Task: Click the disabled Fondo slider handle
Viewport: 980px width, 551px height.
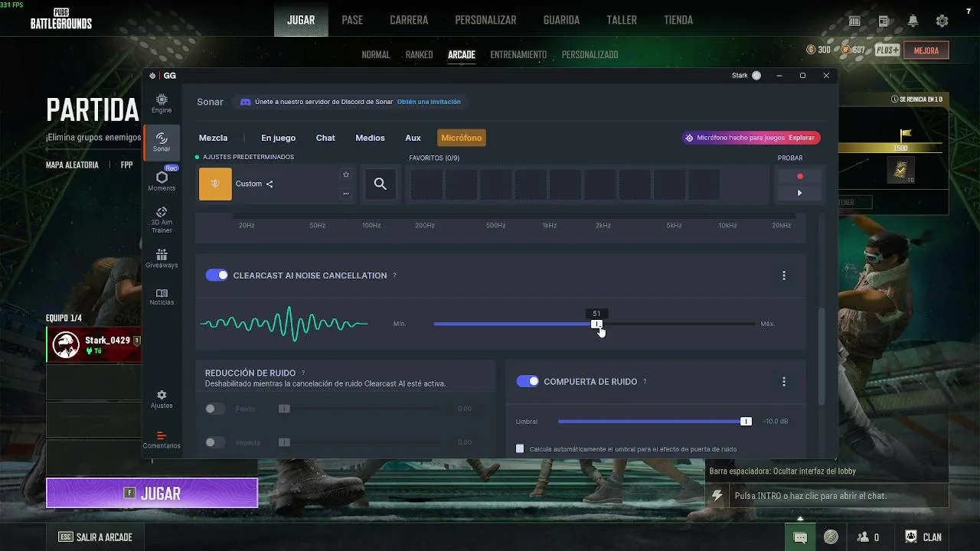Action: click(284, 409)
